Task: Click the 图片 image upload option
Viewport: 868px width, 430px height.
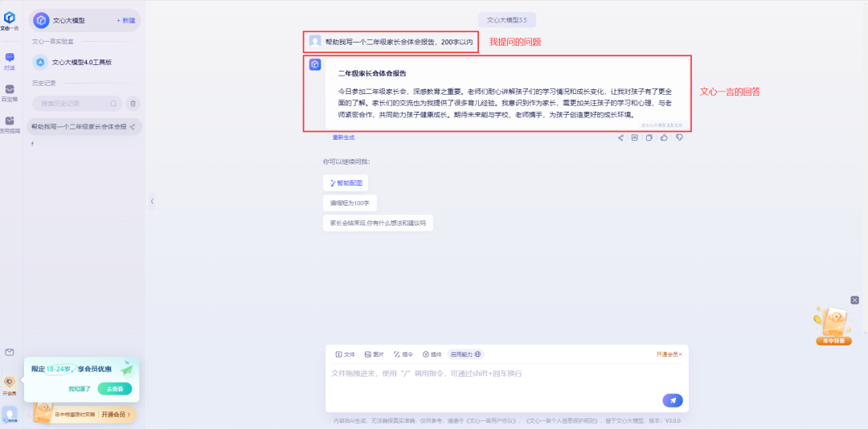Action: coord(375,354)
